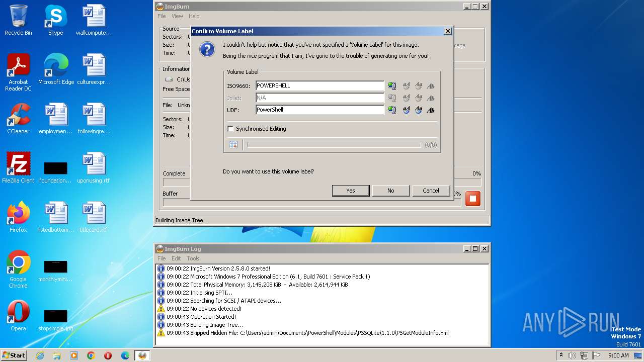Click the 9:00 AM taskbar clock
The width and height of the screenshot is (644, 362).
click(618, 355)
